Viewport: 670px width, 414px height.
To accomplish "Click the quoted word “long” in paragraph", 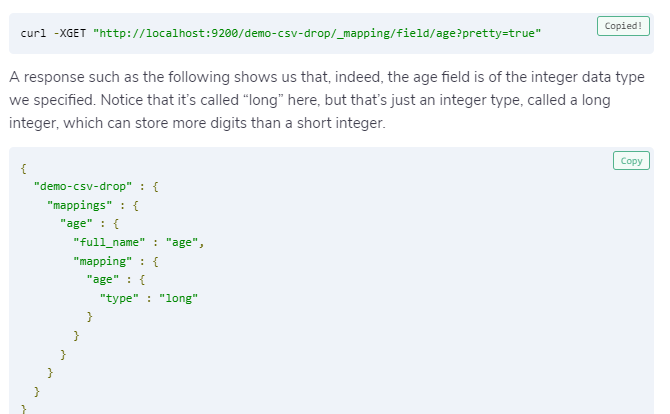I will click(x=264, y=100).
